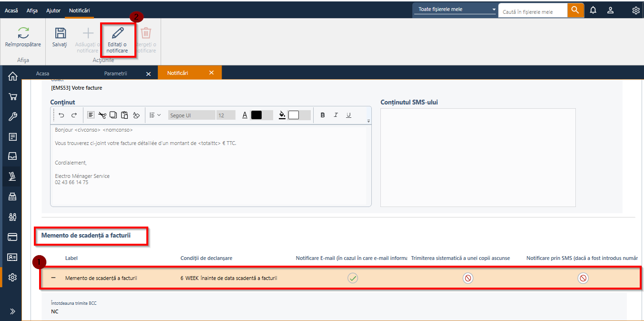This screenshot has width=644, height=321.
Task: Click the delete notification trash icon
Action: point(146,33)
